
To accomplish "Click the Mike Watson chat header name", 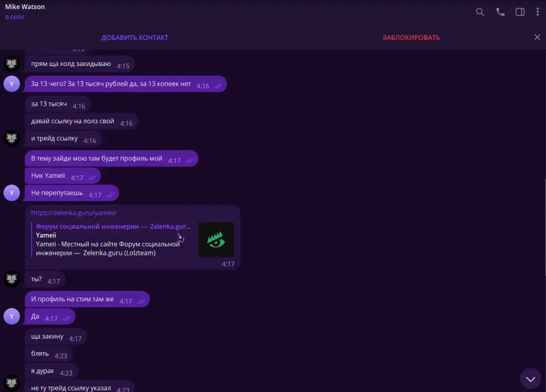I will 25,7.
